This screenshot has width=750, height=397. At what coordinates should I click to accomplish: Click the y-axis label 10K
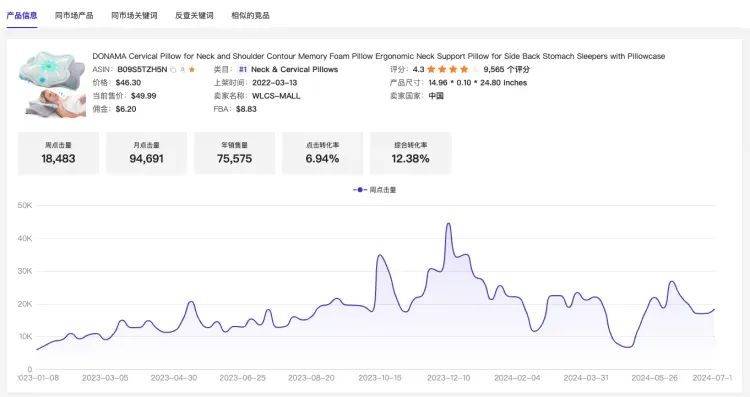25,337
